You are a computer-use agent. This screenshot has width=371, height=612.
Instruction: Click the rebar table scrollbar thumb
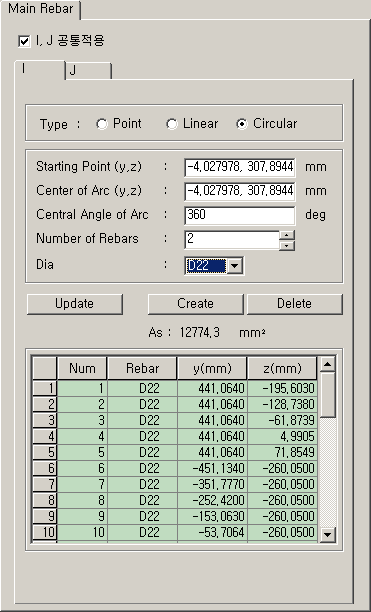pos(327,395)
